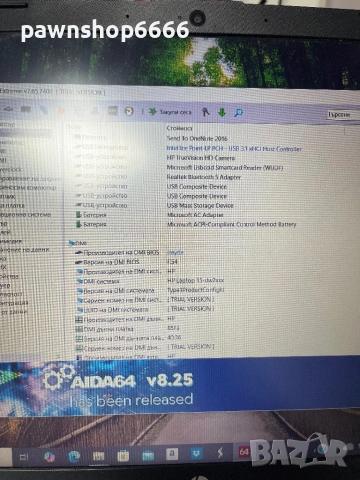Click the dark square toolbar icon
The width and height of the screenshot is (360, 480).
[x=113, y=110]
